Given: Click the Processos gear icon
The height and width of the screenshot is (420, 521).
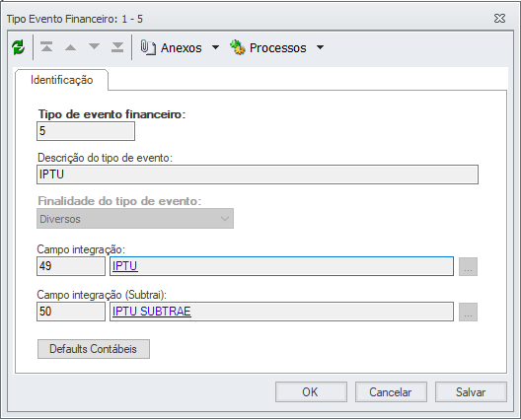Looking at the screenshot, I should coord(238,47).
